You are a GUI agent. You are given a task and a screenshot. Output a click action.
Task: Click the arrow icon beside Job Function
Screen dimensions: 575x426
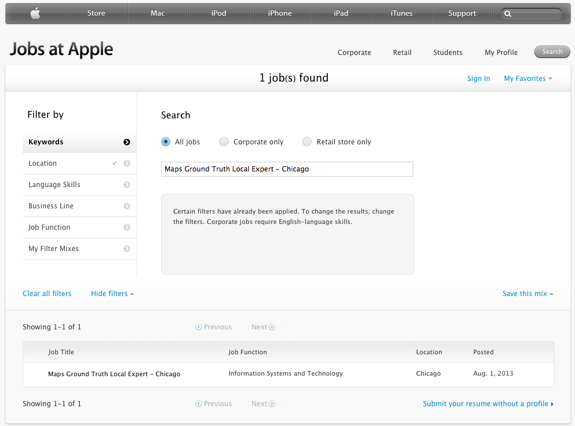pos(127,227)
